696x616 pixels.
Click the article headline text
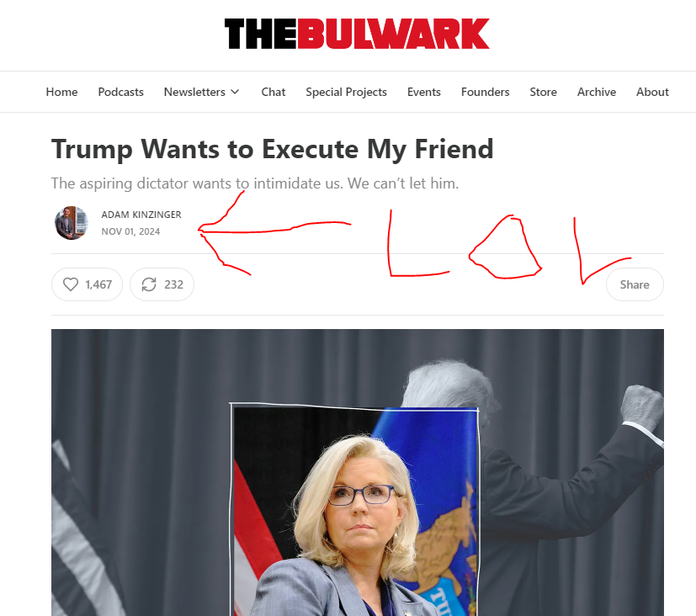(x=272, y=149)
